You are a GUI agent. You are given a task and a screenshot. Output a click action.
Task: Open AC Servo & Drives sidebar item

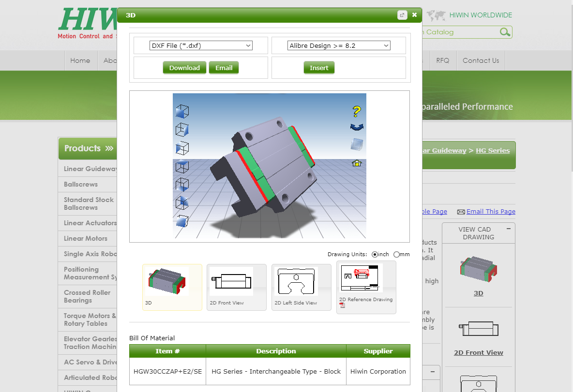90,362
